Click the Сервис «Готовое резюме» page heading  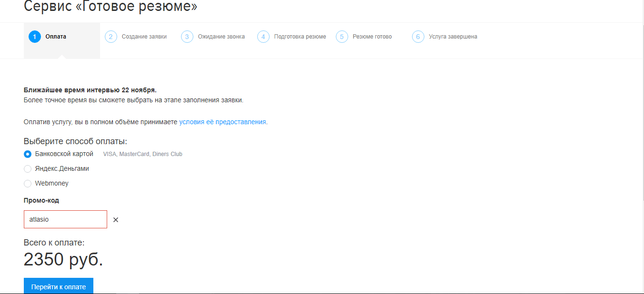pos(110,7)
